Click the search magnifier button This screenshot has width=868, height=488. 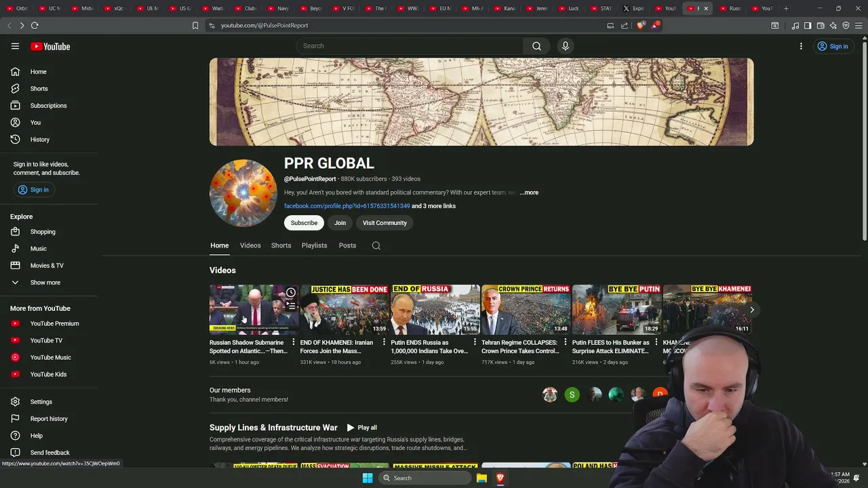pyautogui.click(x=536, y=46)
